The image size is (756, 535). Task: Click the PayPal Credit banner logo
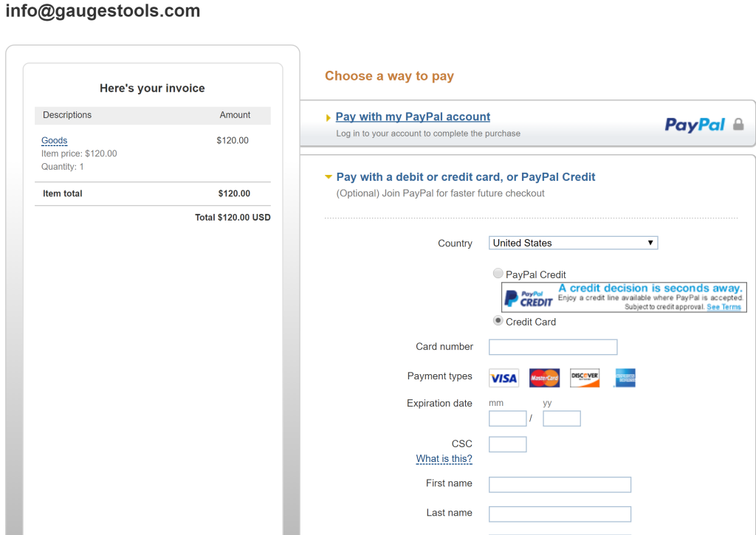[x=529, y=297]
